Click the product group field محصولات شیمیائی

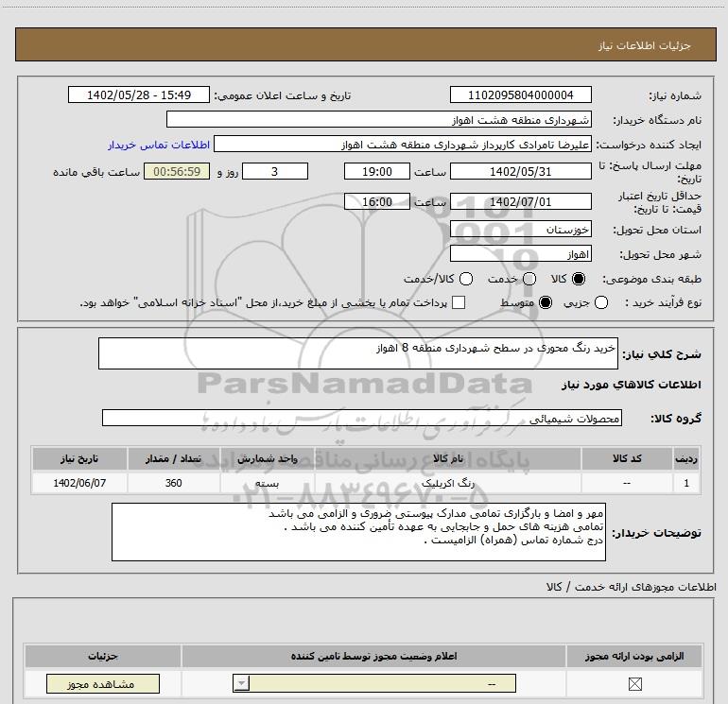click(362, 418)
